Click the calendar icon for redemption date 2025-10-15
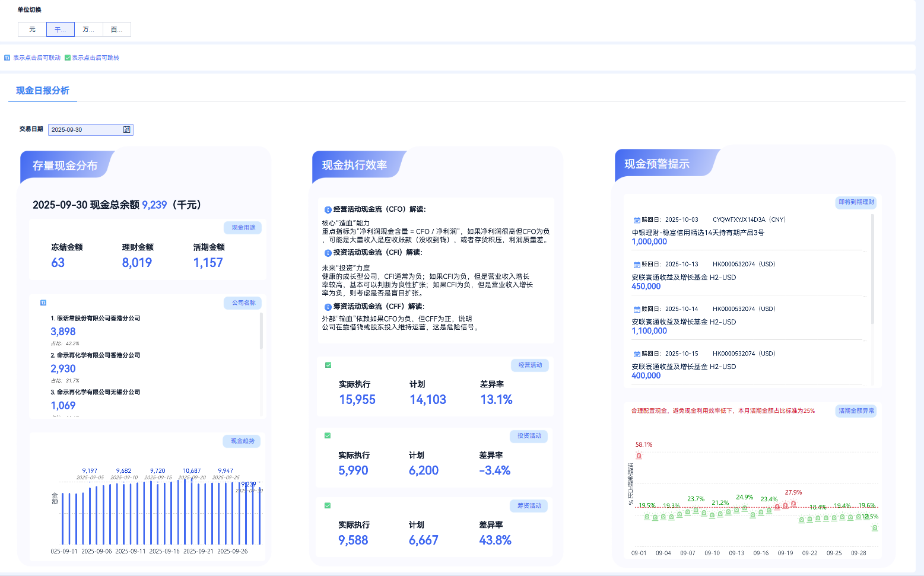The width and height of the screenshot is (924, 576). [x=637, y=354]
